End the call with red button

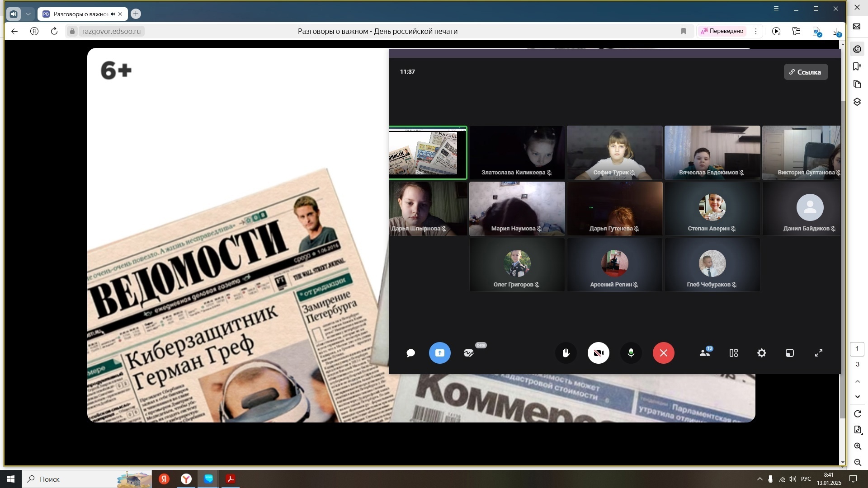[x=664, y=353]
